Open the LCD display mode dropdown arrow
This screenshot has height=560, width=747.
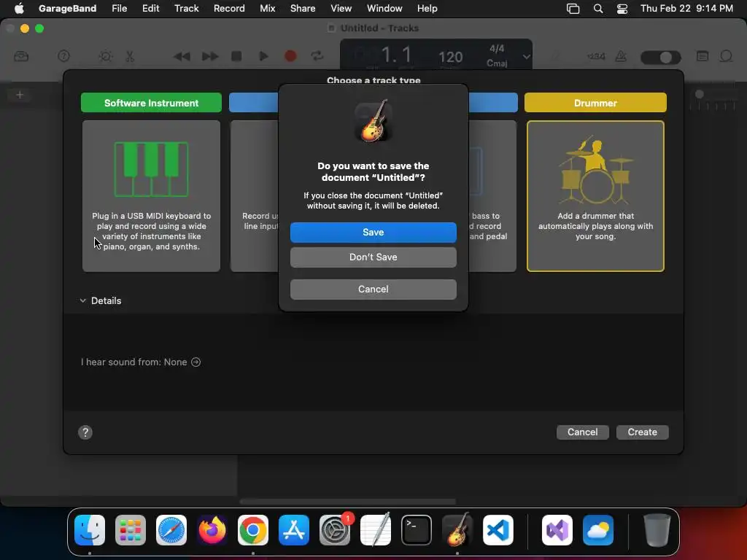point(526,57)
